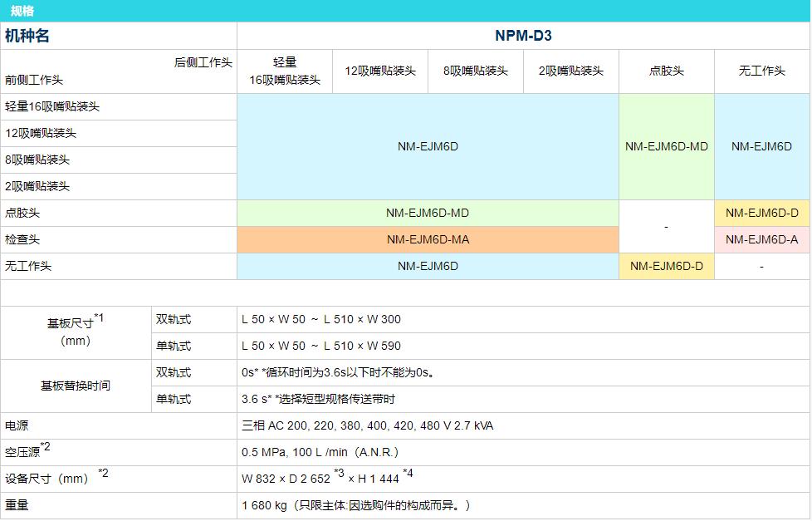Select the 检查头 row label
The height and width of the screenshot is (521, 812).
click(22, 239)
